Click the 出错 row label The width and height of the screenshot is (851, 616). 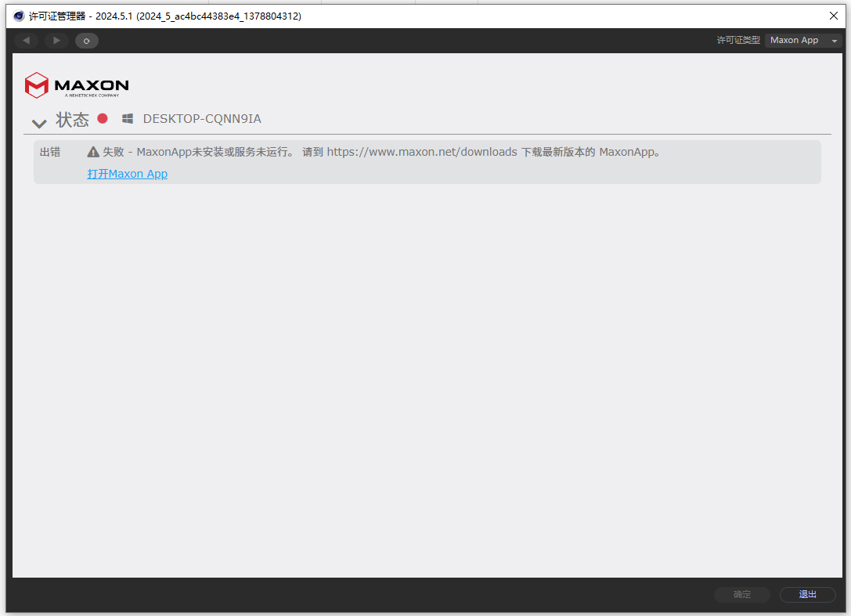(50, 152)
